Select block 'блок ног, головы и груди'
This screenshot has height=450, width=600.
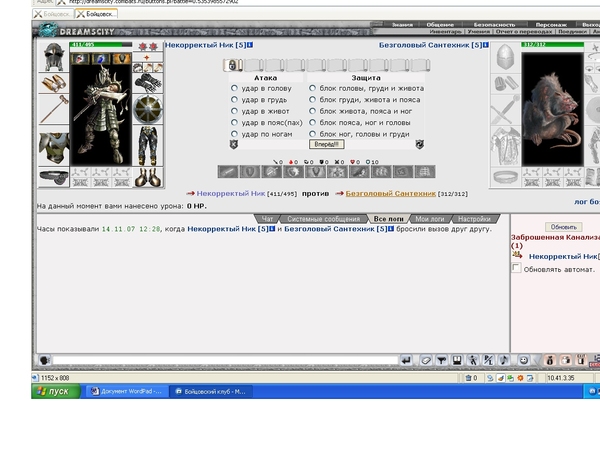pos(313,134)
